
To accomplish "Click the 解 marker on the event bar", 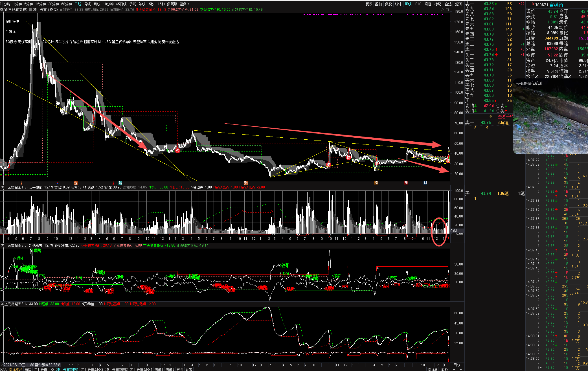I will (120, 183).
